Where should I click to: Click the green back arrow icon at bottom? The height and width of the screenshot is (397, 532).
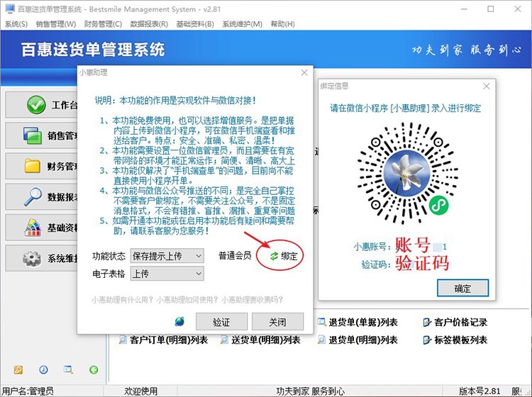[x=94, y=369]
